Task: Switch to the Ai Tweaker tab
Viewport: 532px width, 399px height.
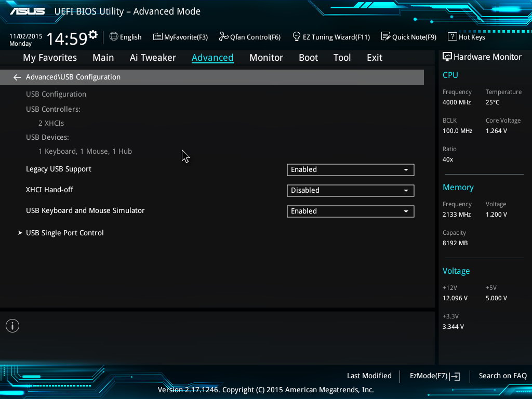Action: (153, 58)
